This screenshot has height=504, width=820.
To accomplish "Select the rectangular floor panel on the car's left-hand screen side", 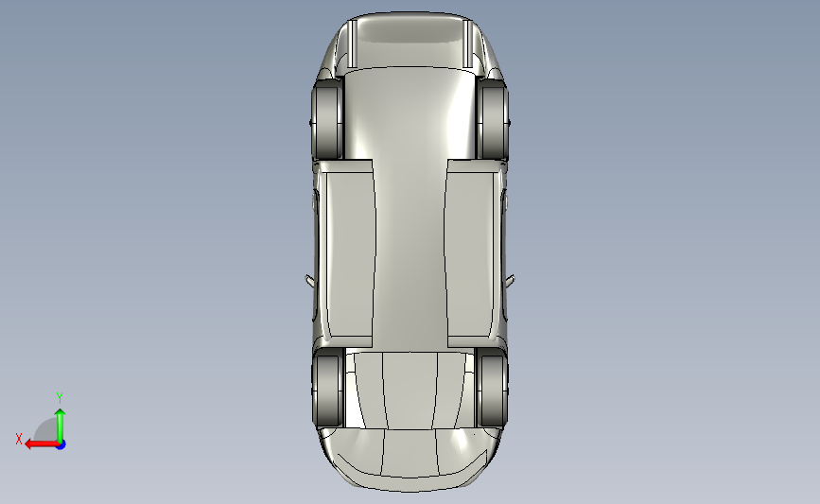I will coord(349,254).
